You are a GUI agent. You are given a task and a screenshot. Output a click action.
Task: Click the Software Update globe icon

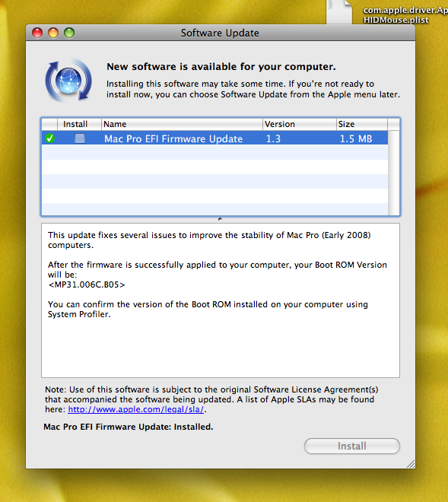68,81
